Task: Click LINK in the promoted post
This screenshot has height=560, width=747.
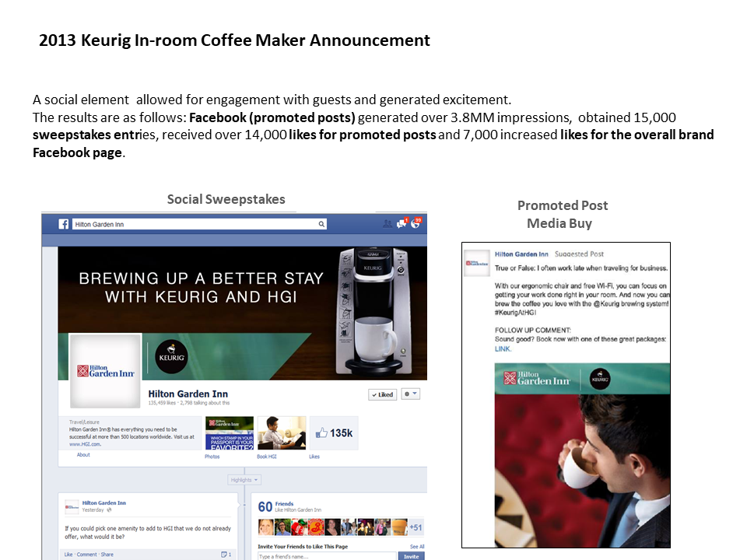Action: [x=503, y=349]
